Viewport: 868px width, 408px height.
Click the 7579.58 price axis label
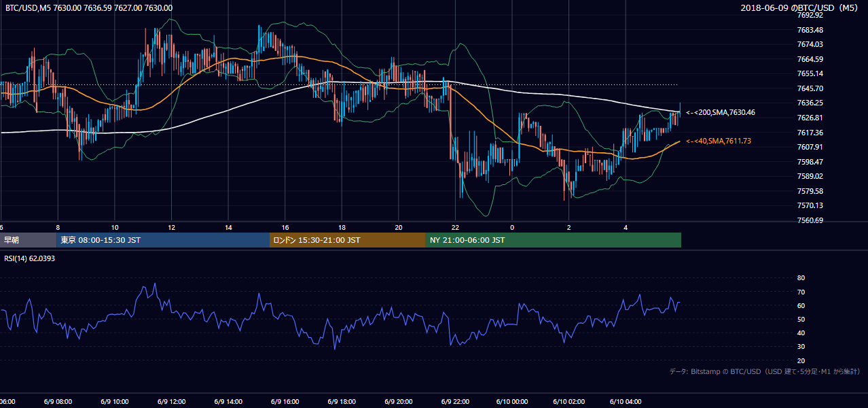click(x=810, y=191)
